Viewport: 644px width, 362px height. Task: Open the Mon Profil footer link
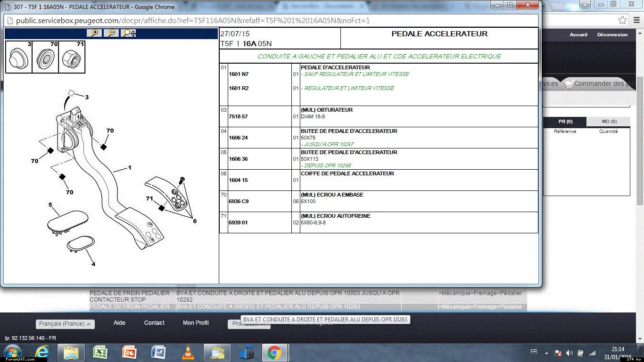pyautogui.click(x=196, y=323)
